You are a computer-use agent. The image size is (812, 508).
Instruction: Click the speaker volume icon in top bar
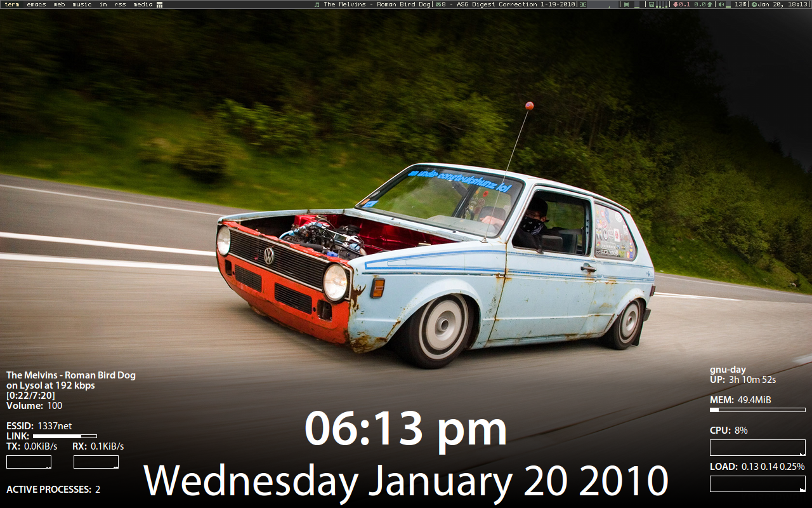point(721,4)
